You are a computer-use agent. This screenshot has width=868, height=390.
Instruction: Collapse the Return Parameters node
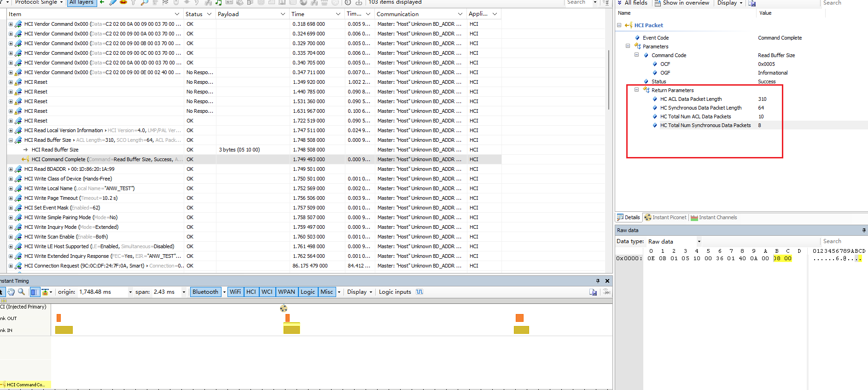[x=637, y=90]
